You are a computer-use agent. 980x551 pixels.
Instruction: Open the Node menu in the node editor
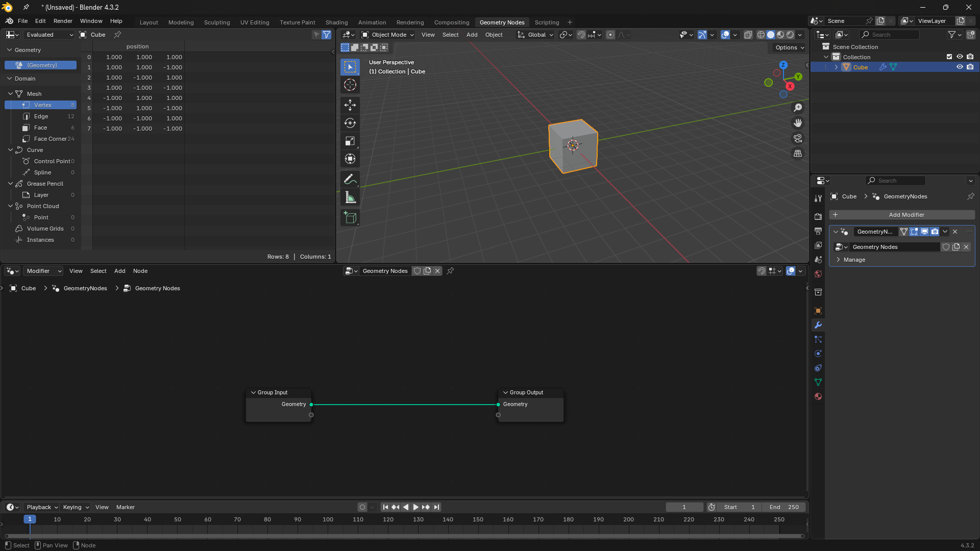(140, 271)
